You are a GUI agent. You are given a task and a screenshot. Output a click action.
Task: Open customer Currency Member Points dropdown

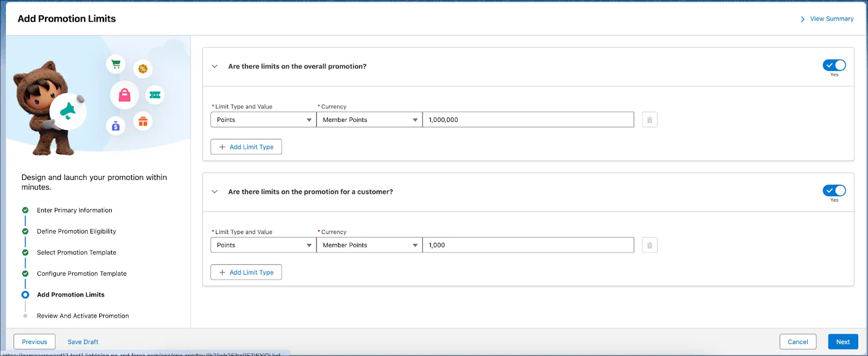pos(369,245)
